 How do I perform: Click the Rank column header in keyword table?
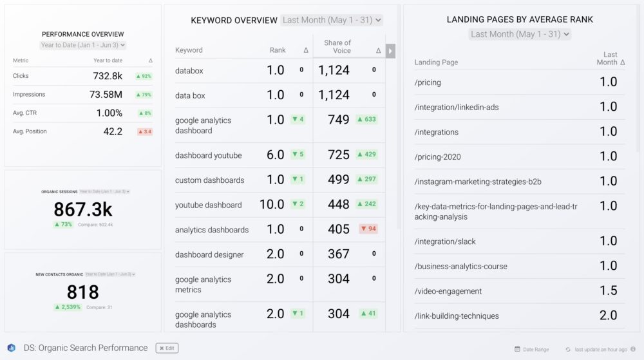click(278, 50)
